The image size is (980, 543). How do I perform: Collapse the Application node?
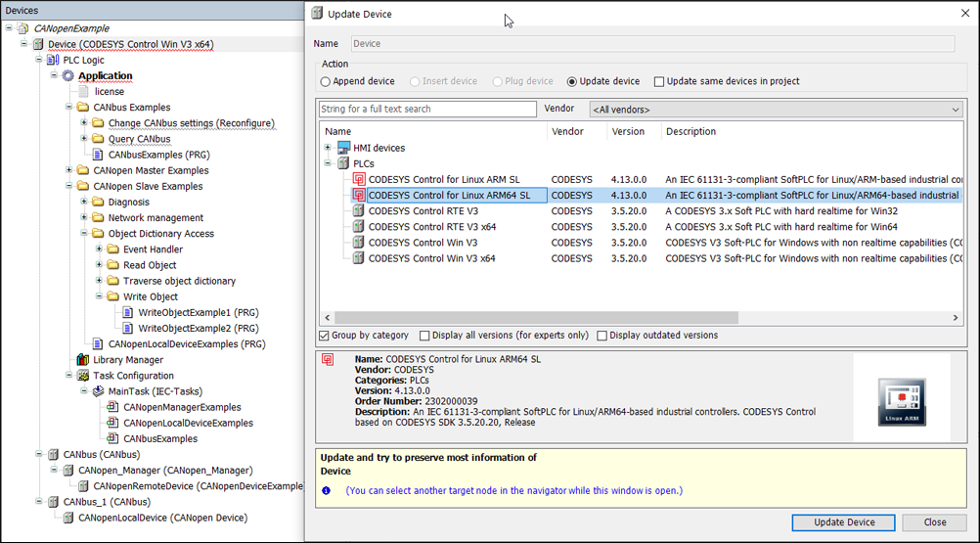54,75
